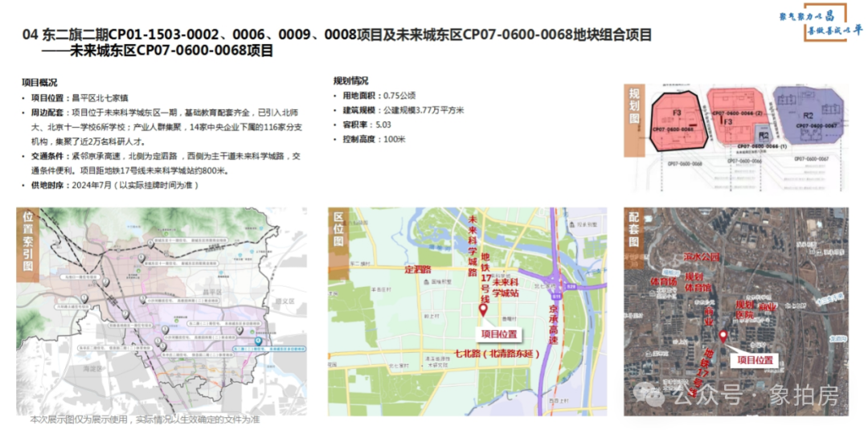868x430 pixels.
Task: Open the 区位图 street map image
Action: coord(467,312)
